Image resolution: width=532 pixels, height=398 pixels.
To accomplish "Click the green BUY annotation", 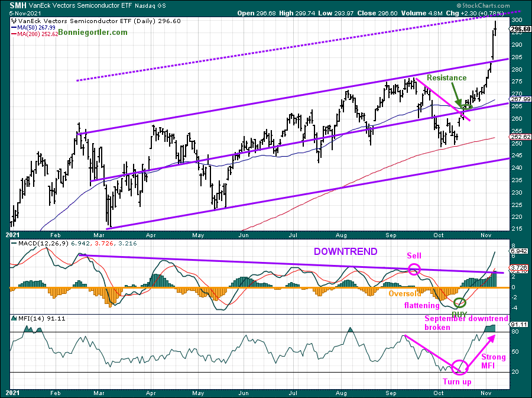I will [459, 314].
